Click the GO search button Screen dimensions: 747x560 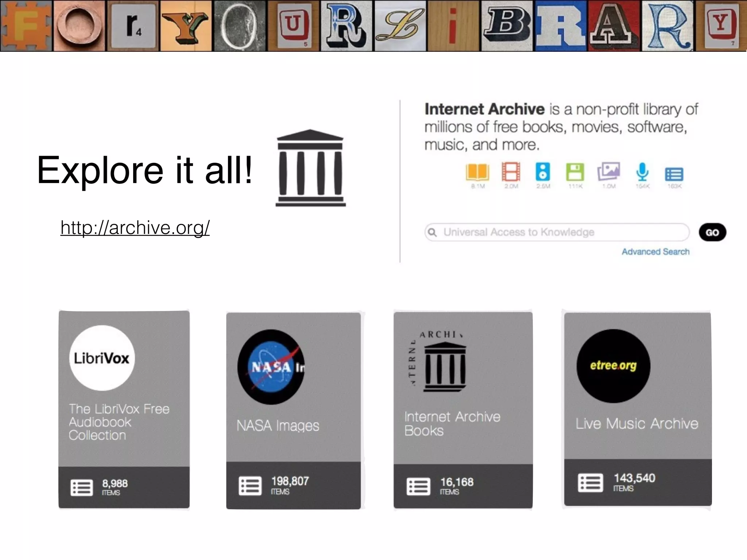pyautogui.click(x=712, y=232)
